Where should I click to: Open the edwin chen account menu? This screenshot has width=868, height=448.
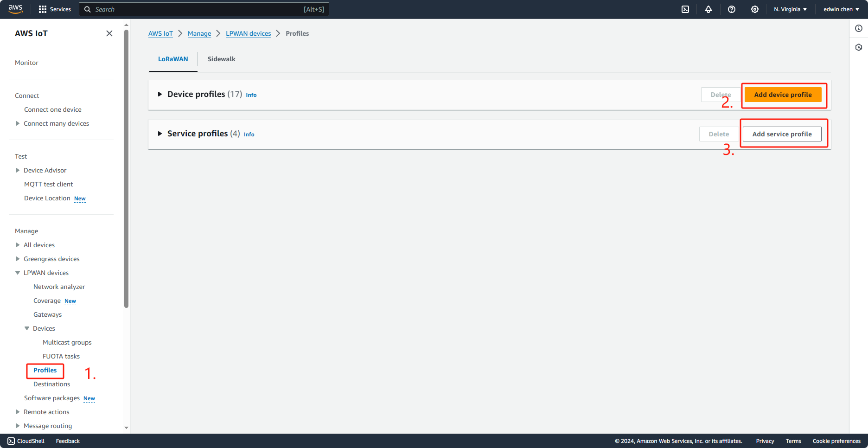(841, 9)
